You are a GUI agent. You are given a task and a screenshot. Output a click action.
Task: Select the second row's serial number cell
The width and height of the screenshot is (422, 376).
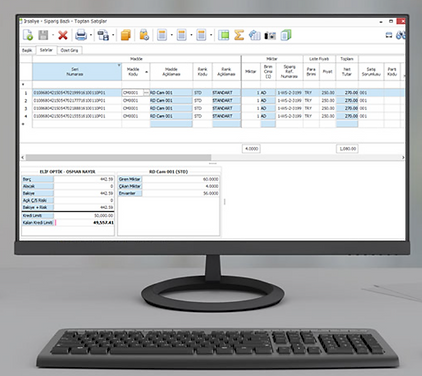77,100
